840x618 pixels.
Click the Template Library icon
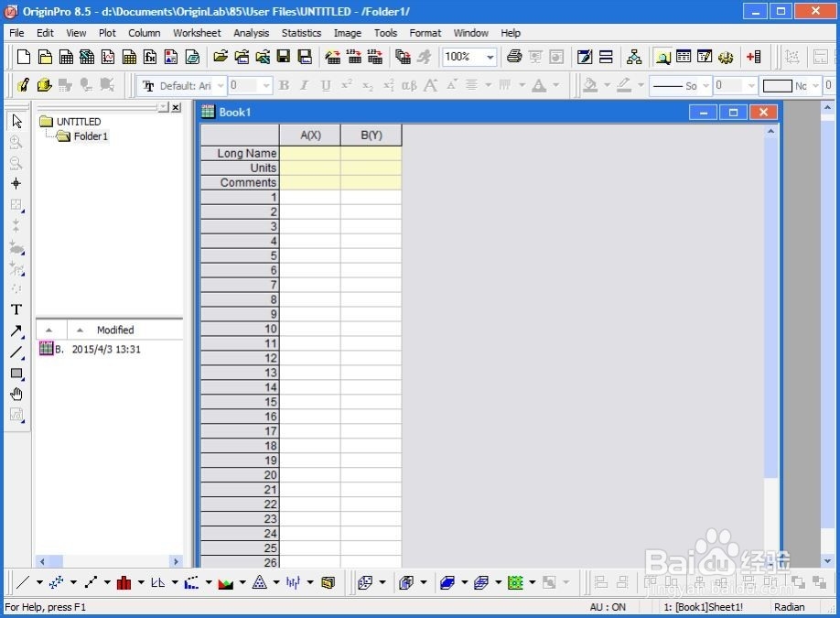tap(328, 582)
